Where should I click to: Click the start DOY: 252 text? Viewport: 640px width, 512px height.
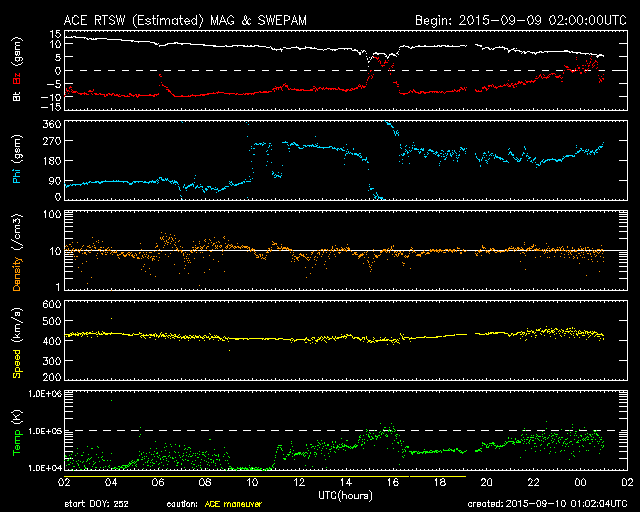tap(97, 504)
